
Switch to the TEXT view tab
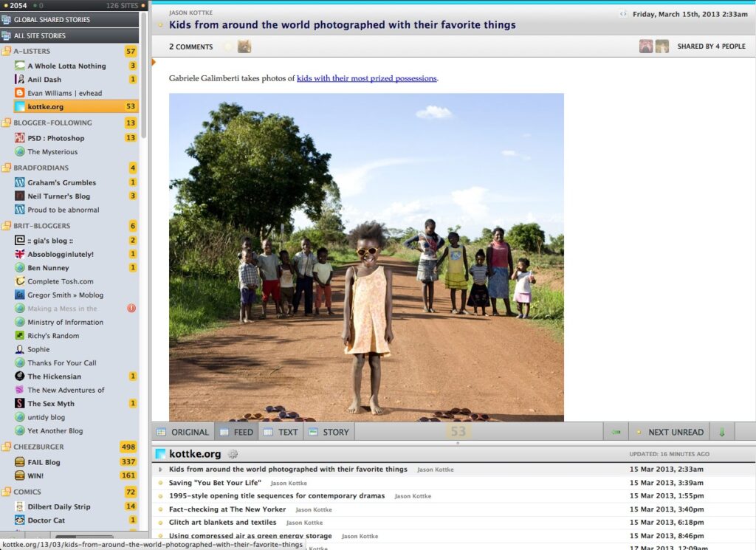coord(281,431)
